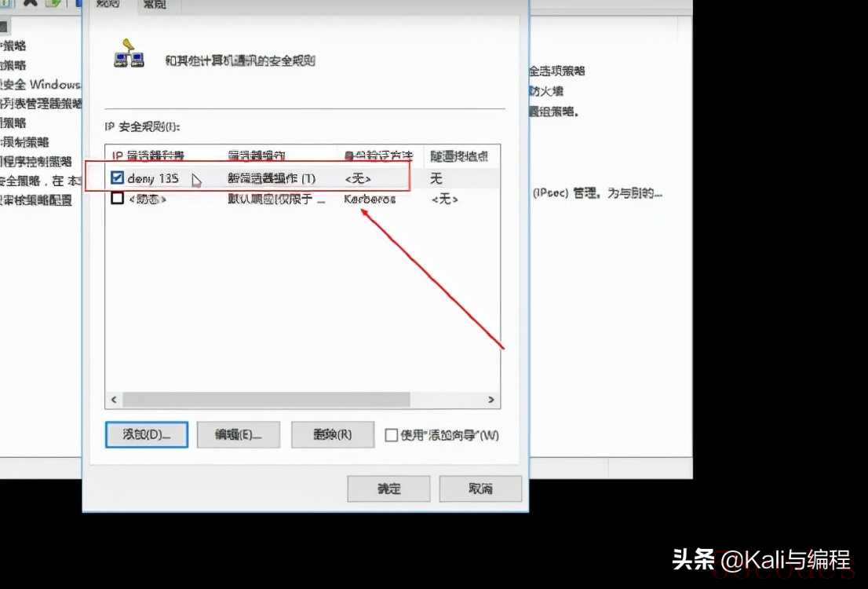The image size is (868, 589).
Task: Enable the deny 135 rule checkbox
Action: coord(117,177)
